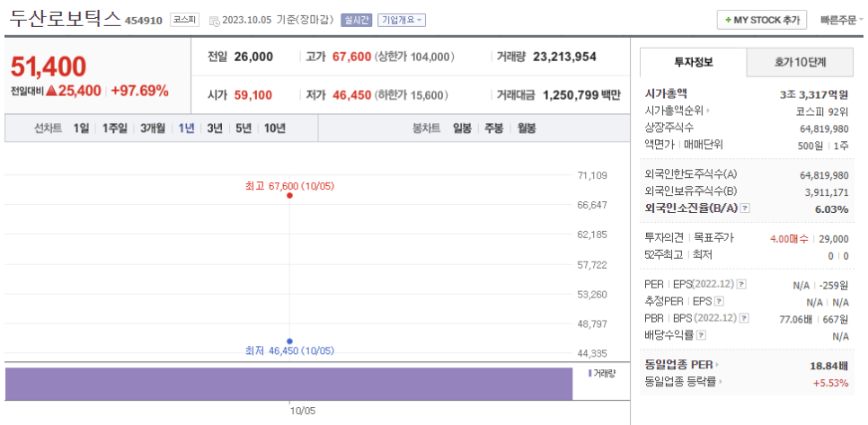Click the arrow next to 동일업종 PER
The width and height of the screenshot is (868, 425).
[717, 365]
